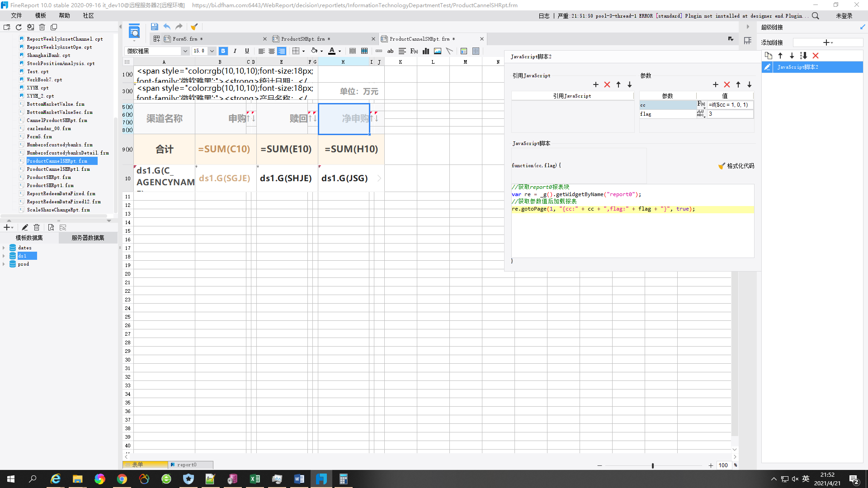
Task: Copy the selected hyperlink entry
Action: (769, 56)
